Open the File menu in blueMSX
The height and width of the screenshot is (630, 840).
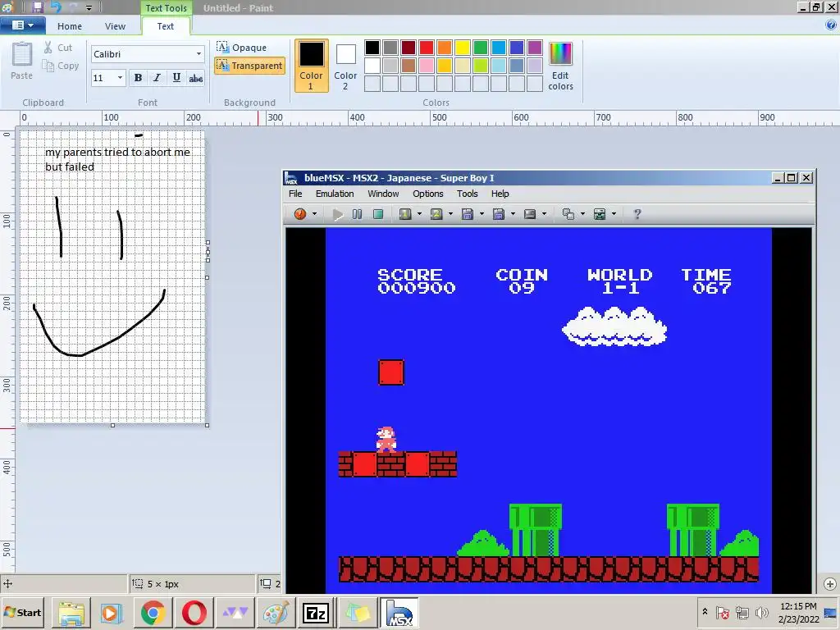(295, 194)
